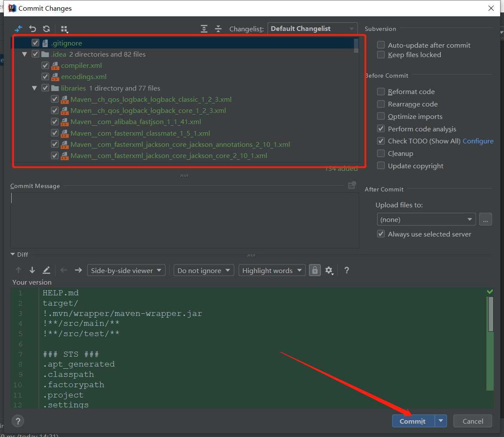Viewport: 504px width, 437px height.
Task: Click the splitter between tree and message
Action: point(184,176)
